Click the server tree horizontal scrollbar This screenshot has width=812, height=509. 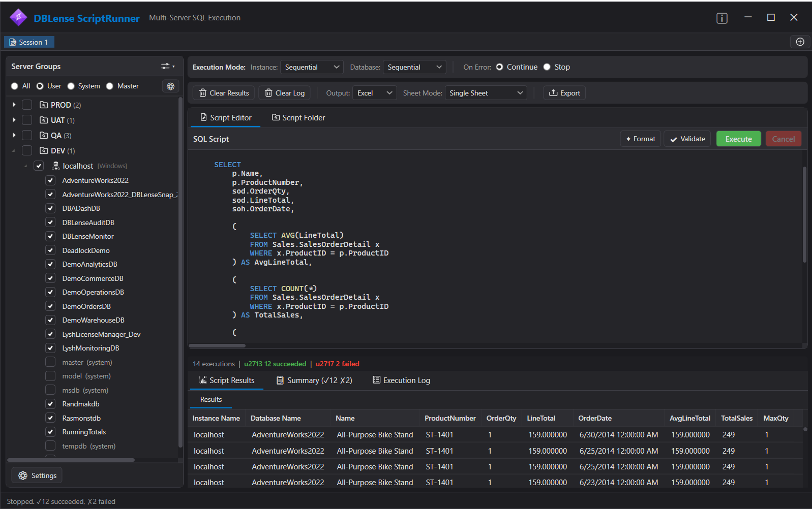pos(71,460)
